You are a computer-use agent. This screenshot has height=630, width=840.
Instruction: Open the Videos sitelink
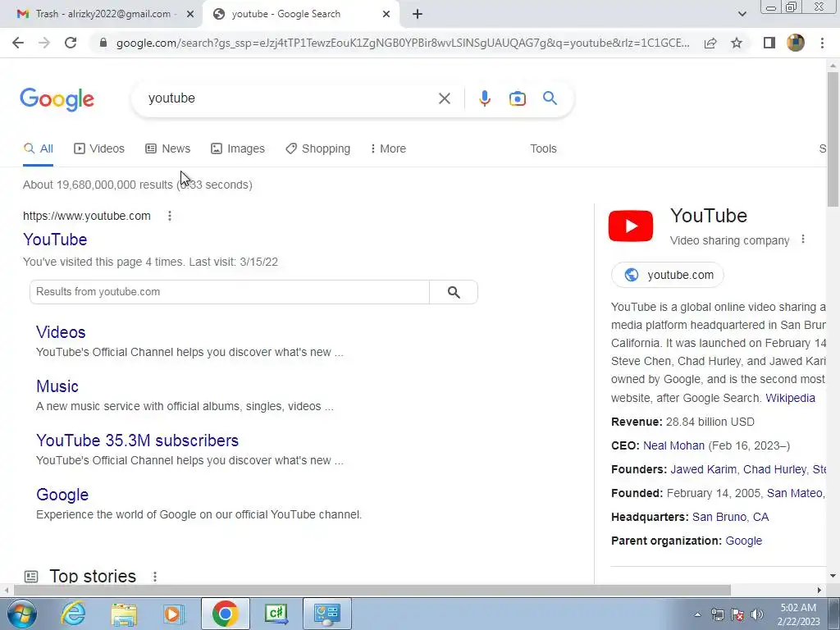tap(61, 332)
